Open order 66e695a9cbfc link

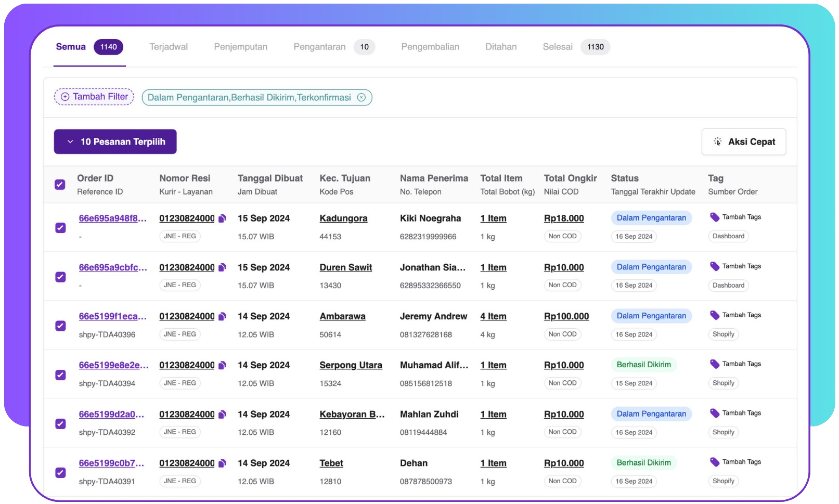113,267
